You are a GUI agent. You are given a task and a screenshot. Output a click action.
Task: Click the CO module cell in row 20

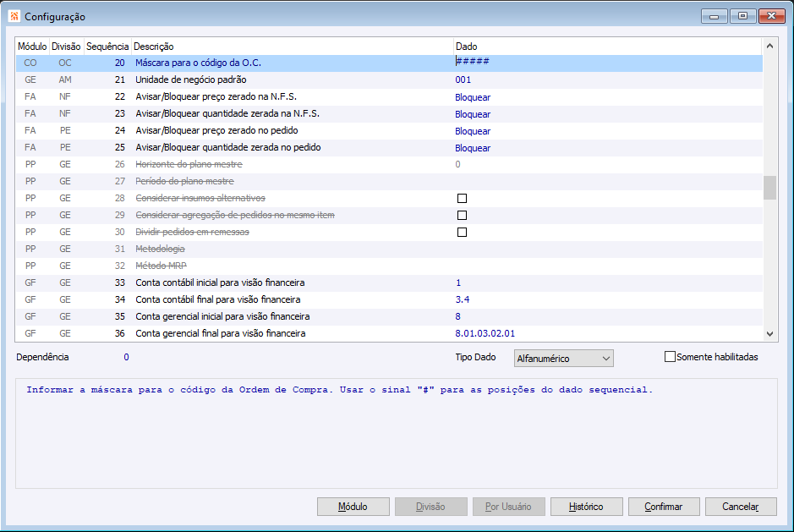tap(30, 63)
